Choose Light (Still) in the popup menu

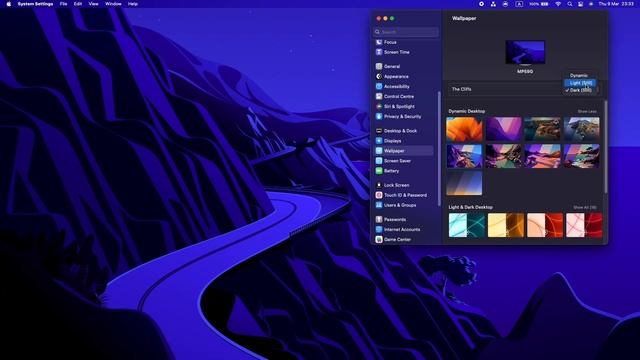[580, 83]
